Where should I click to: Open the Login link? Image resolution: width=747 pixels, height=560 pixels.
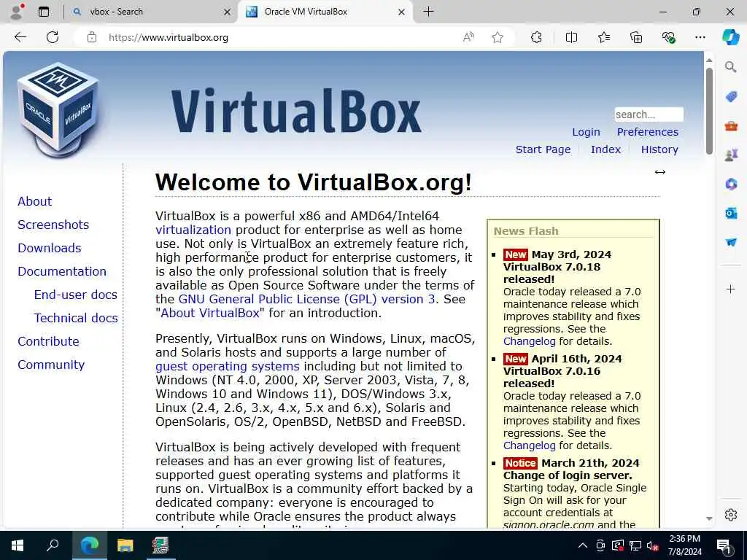click(x=586, y=132)
